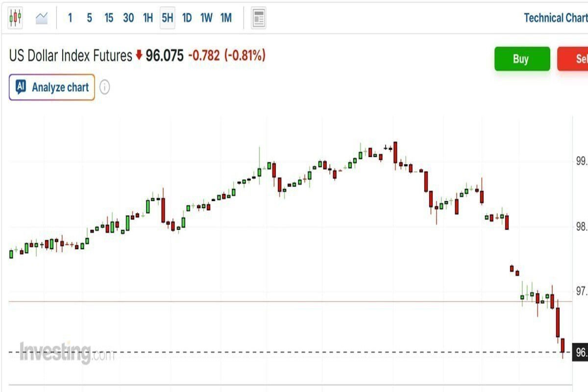Click the red down arrow price indicator
The height and width of the screenshot is (392, 588).
click(x=139, y=56)
